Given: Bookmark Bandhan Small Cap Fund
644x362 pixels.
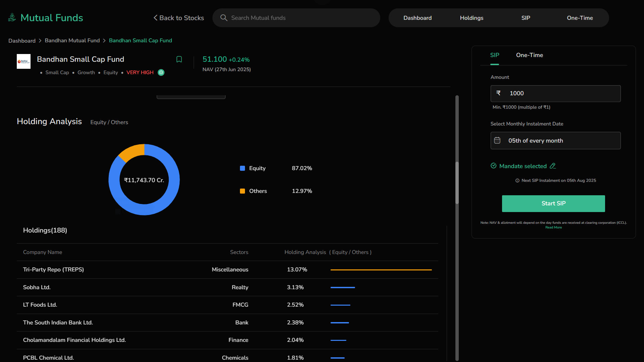Looking at the screenshot, I should click(179, 59).
